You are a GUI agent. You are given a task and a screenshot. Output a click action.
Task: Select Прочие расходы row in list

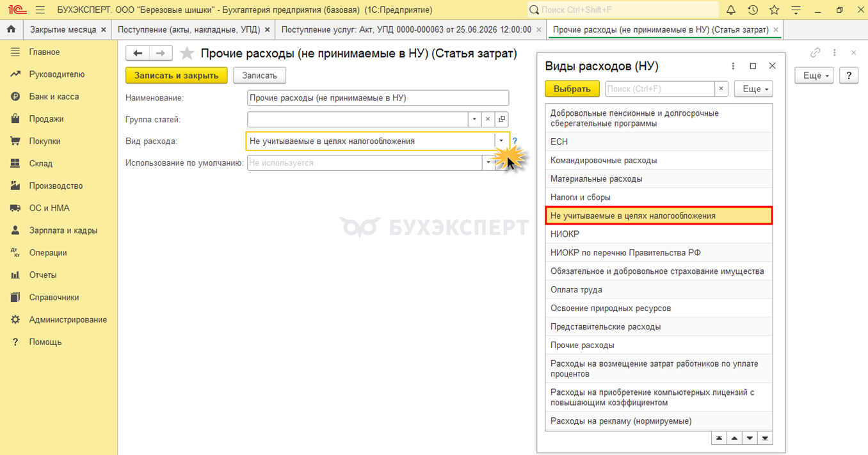coord(659,346)
